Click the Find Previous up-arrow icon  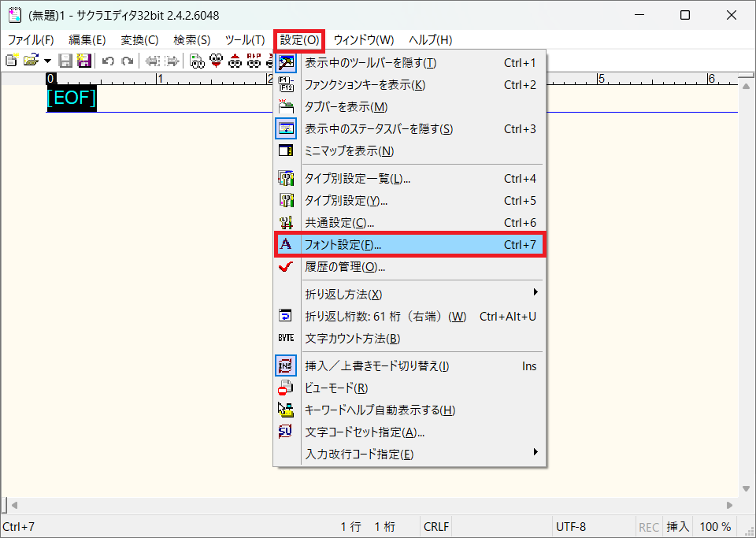[x=235, y=61]
